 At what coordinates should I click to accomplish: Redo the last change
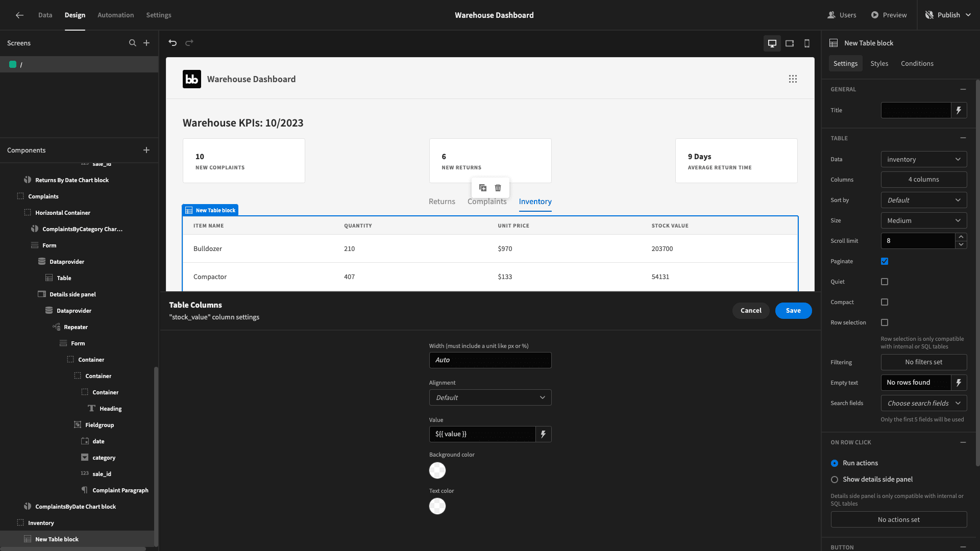189,43
